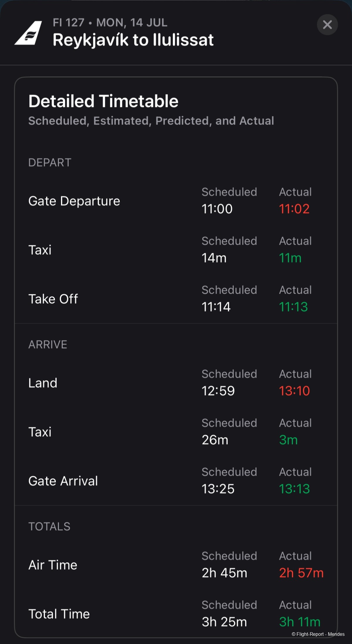Tap the Gate Departure row label
352x644 pixels.
click(74, 201)
